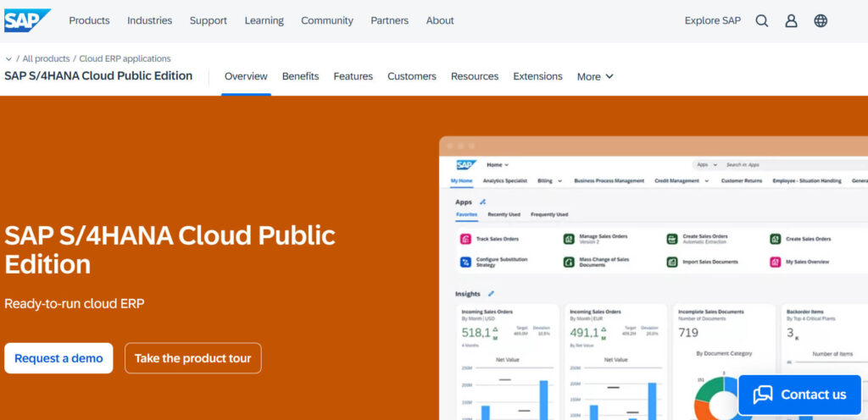Click the Manage Sales Orders app icon
Screen dimensions: 868x420
[569, 240]
